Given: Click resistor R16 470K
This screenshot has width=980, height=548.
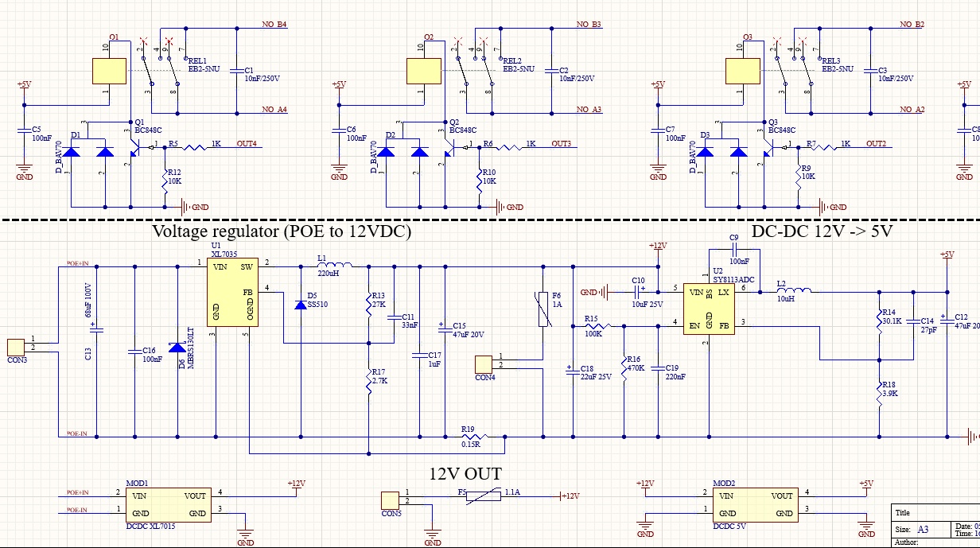Looking at the screenshot, I should click(x=624, y=368).
